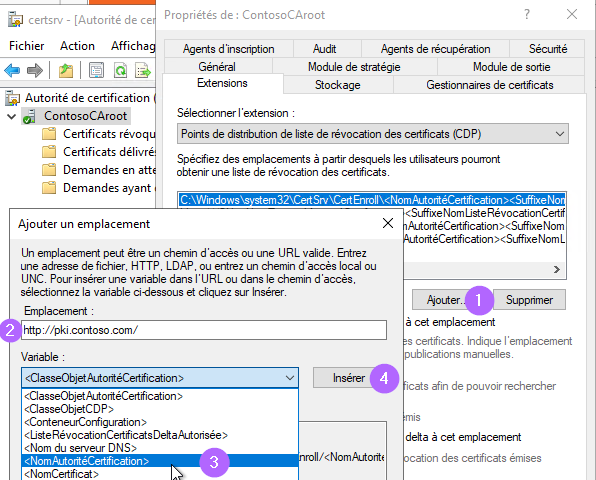
Task: Open the Variable combo box arrow
Action: 290,378
